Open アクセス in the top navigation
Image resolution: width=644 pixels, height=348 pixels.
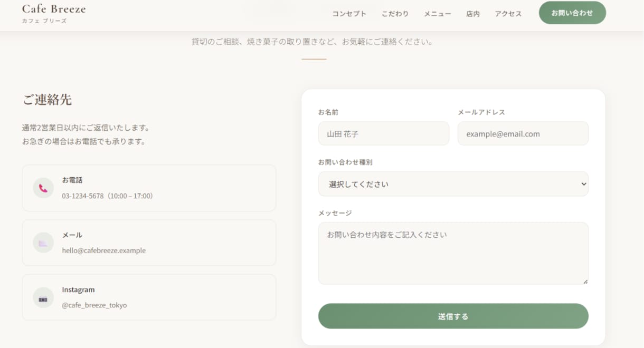click(508, 14)
